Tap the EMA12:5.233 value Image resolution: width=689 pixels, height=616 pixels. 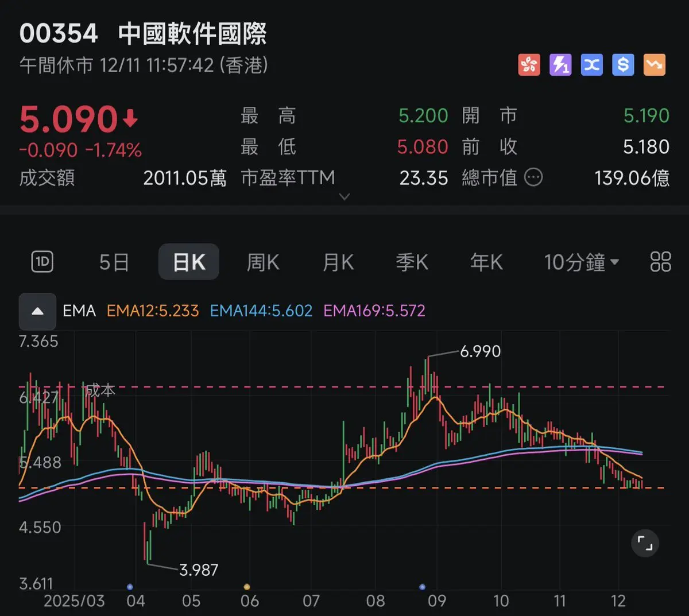tap(153, 311)
